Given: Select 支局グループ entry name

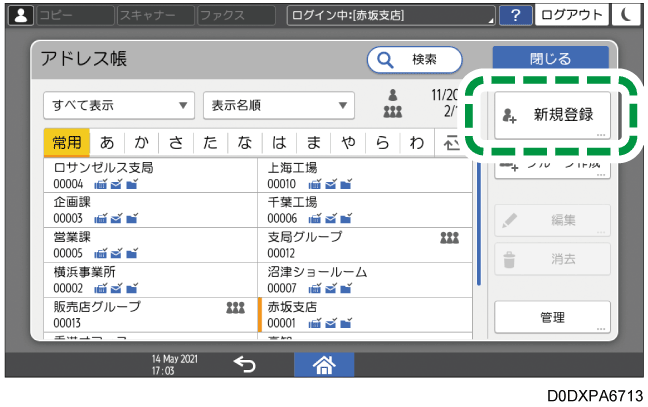Looking at the screenshot, I should click(x=305, y=237).
